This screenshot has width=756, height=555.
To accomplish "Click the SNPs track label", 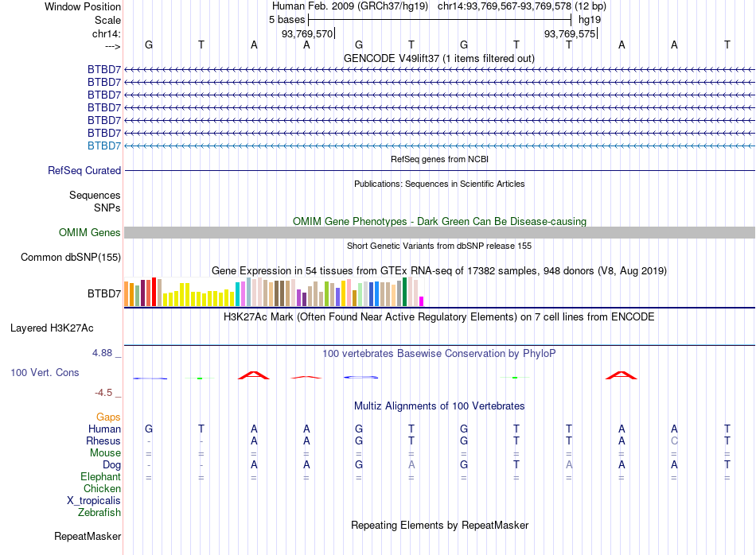I will click(107, 208).
